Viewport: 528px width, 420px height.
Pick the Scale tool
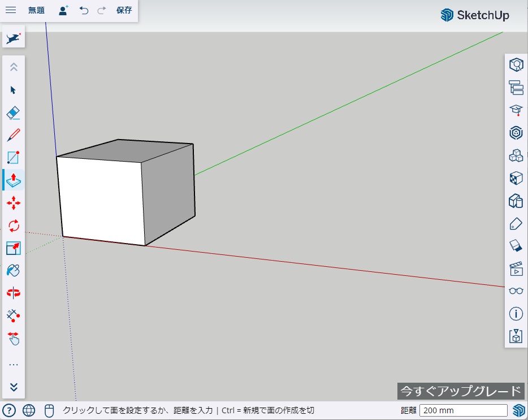pos(14,248)
